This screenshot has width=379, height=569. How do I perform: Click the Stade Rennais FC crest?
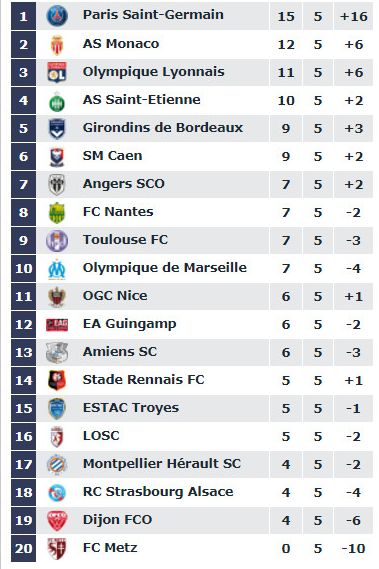(57, 380)
